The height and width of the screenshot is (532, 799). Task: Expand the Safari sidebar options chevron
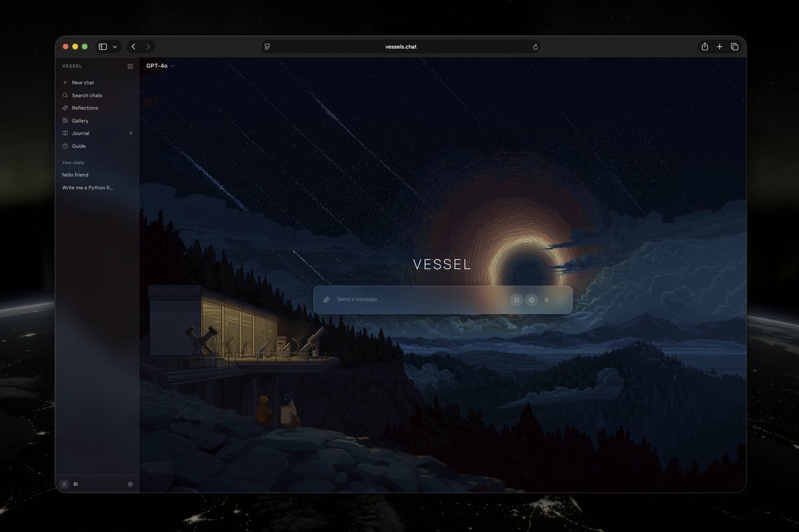coord(115,47)
